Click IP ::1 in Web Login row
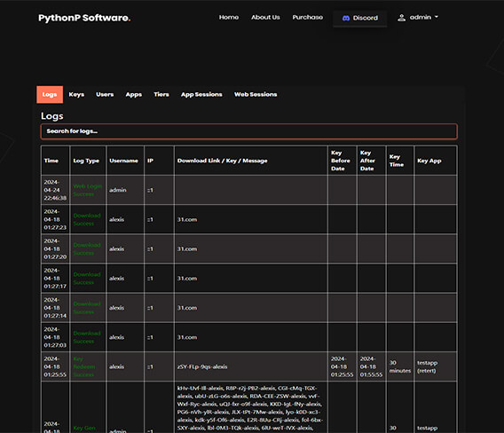 point(150,190)
